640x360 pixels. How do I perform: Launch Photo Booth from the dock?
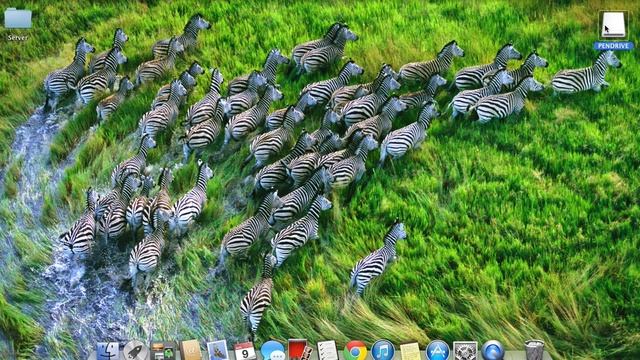(300, 350)
